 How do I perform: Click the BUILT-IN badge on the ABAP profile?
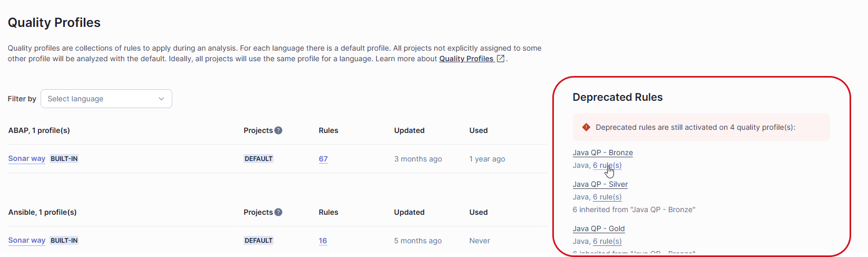point(64,159)
